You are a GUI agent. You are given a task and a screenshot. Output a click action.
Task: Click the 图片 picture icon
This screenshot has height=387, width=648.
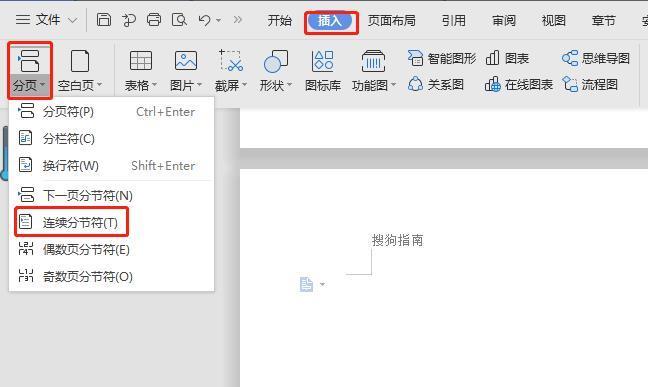[x=186, y=61]
